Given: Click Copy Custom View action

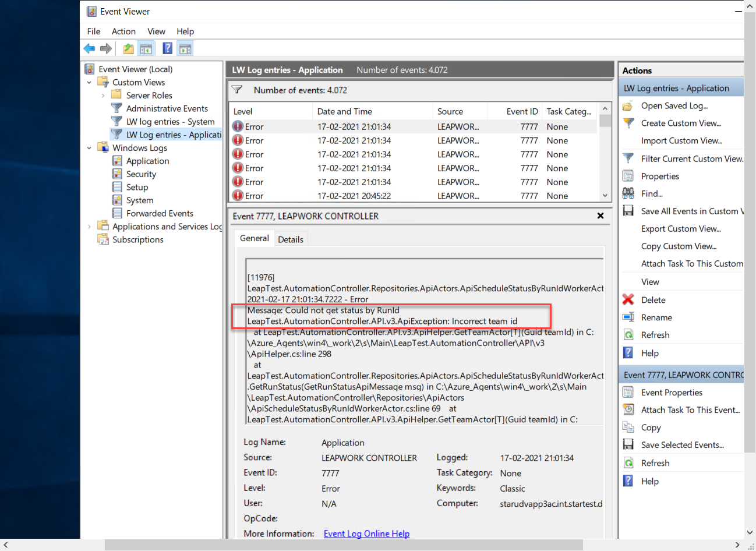Looking at the screenshot, I should pos(679,246).
